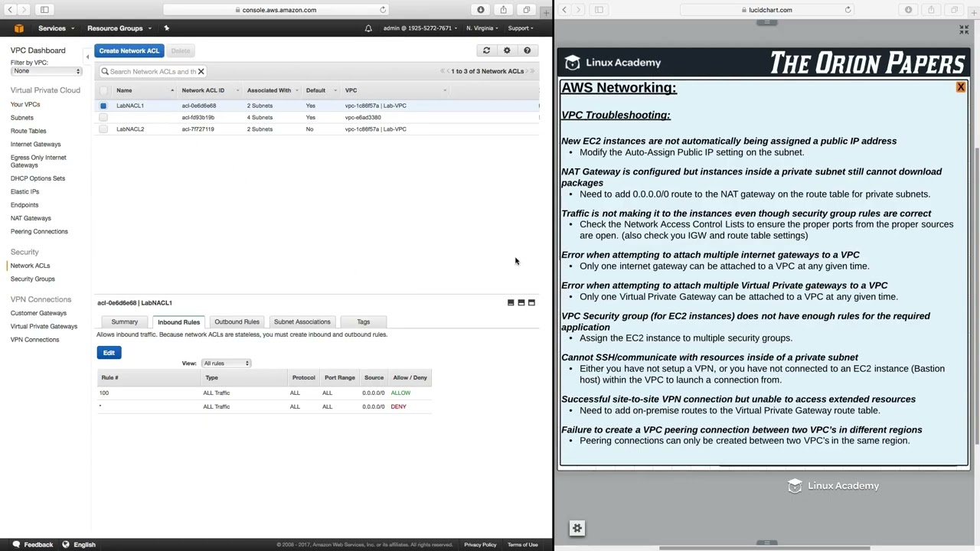Image resolution: width=980 pixels, height=551 pixels.
Task: Click Create Network ACL button
Action: click(x=129, y=51)
